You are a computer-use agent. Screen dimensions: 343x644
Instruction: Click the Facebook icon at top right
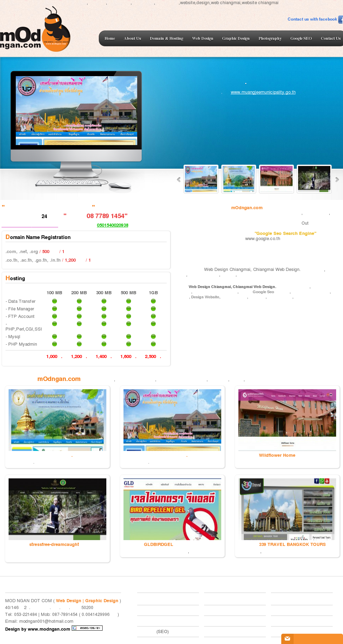click(341, 19)
